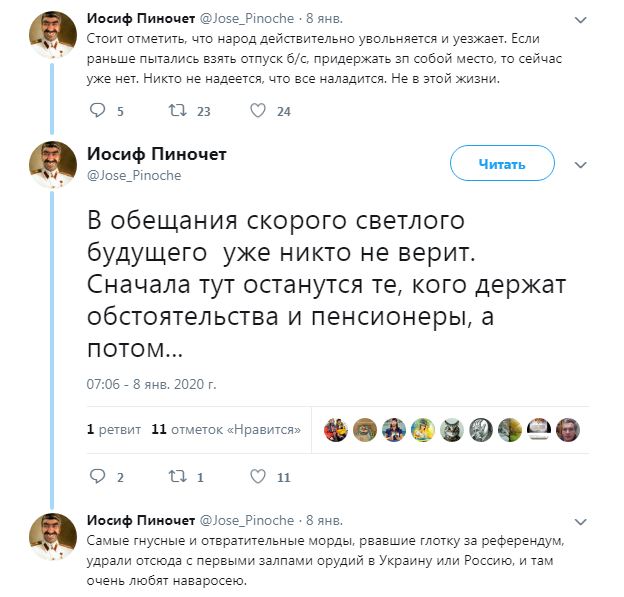
Task: Open dropdown arrow on the last tweet
Action: click(582, 521)
